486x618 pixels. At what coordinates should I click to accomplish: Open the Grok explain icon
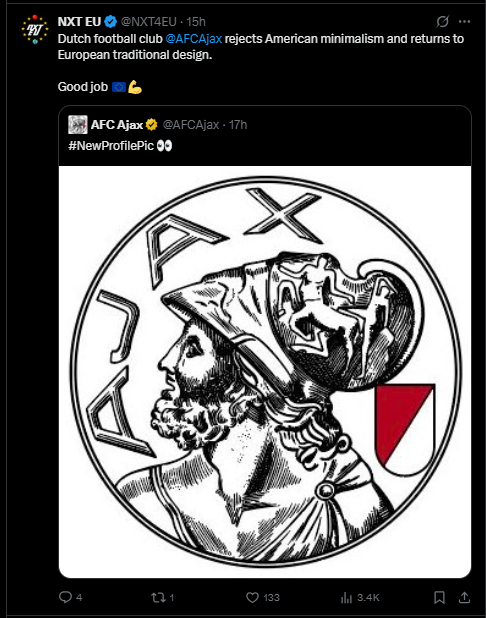point(442,21)
